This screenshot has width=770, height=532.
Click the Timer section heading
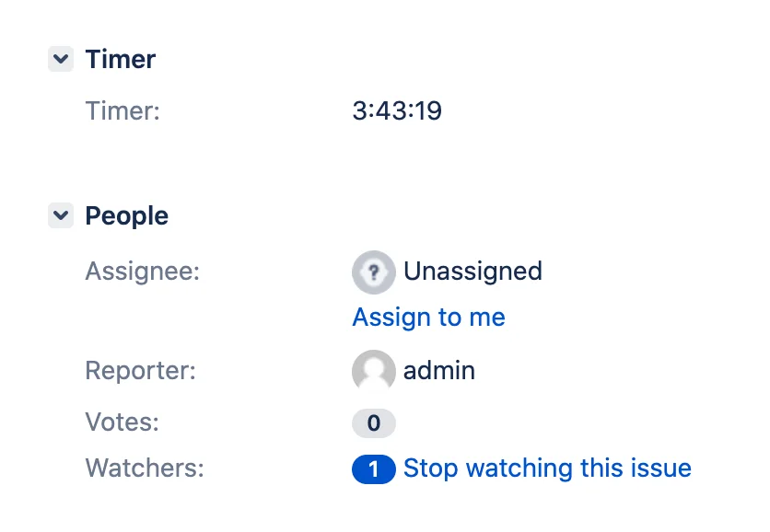point(121,60)
